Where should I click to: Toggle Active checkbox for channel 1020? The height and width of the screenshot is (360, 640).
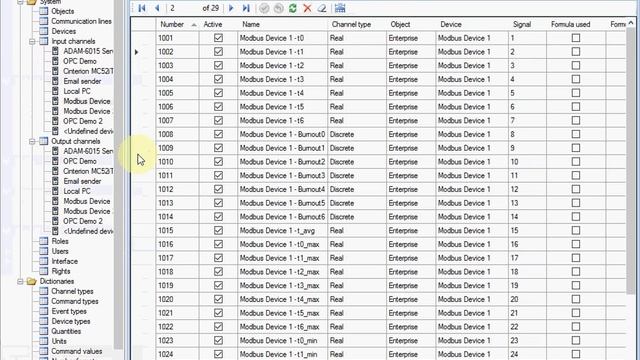coord(218,299)
